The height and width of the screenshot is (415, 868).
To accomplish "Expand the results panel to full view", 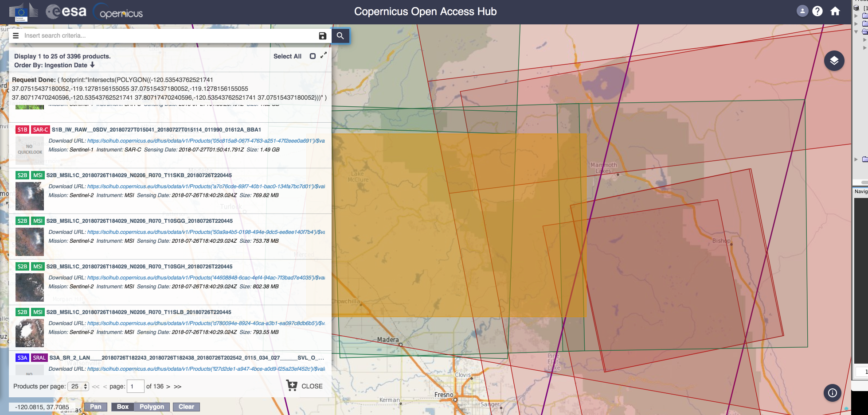I will (x=324, y=55).
